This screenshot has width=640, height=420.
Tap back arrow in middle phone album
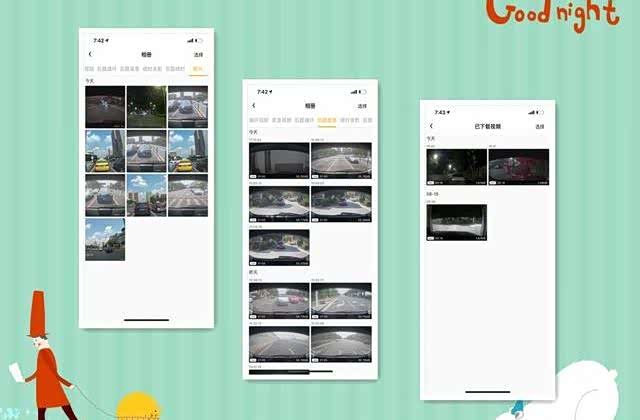coord(253,105)
